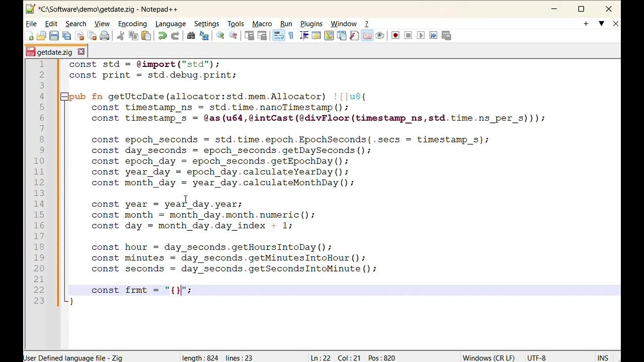Close getdate.zig via its tab close button
Image resolution: width=644 pixels, height=362 pixels.
click(x=81, y=51)
